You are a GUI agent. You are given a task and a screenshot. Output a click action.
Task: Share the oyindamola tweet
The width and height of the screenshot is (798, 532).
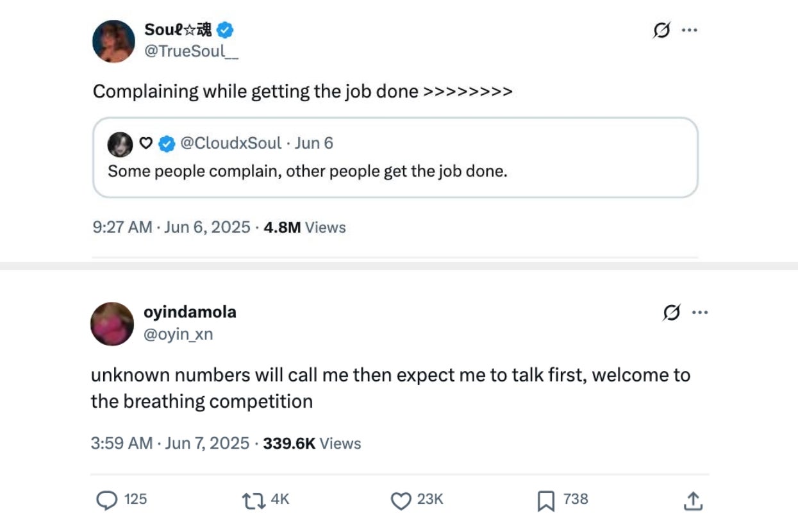click(x=692, y=501)
